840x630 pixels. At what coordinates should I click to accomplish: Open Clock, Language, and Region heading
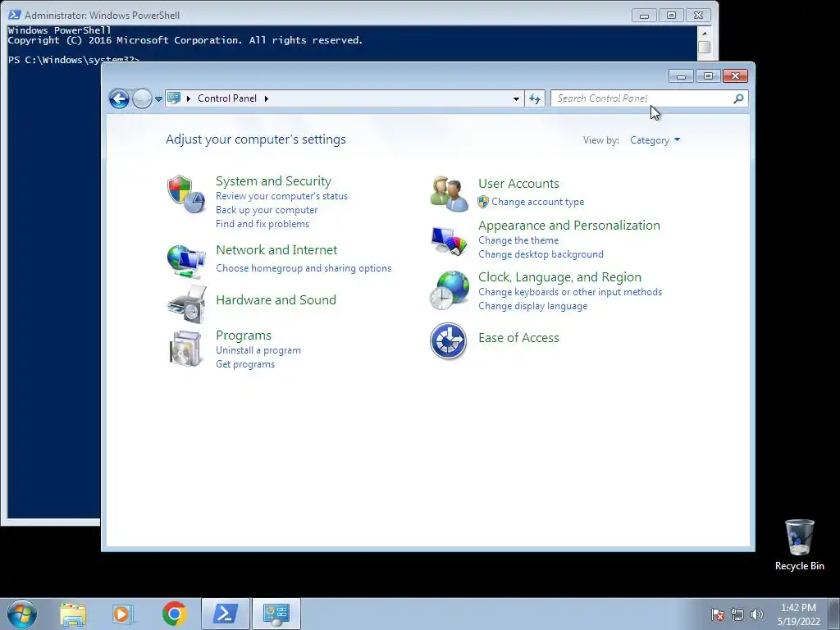point(559,277)
